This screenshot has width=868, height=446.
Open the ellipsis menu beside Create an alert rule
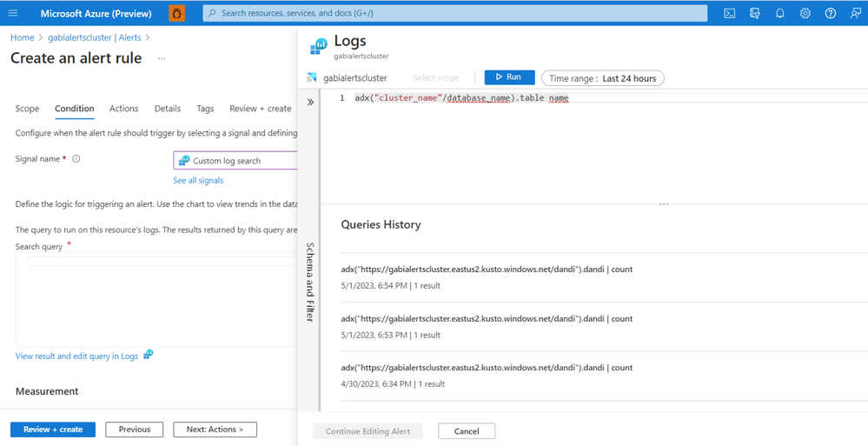coord(162,58)
